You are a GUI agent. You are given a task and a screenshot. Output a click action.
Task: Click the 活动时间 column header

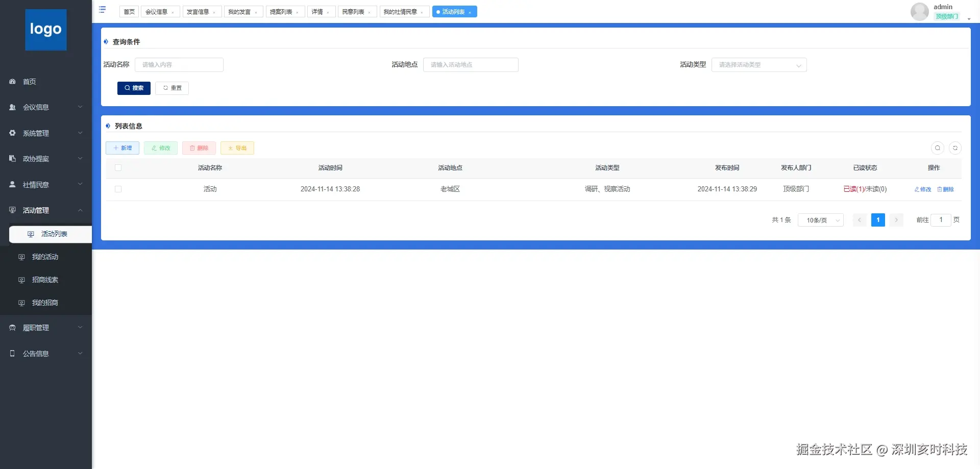[330, 168]
